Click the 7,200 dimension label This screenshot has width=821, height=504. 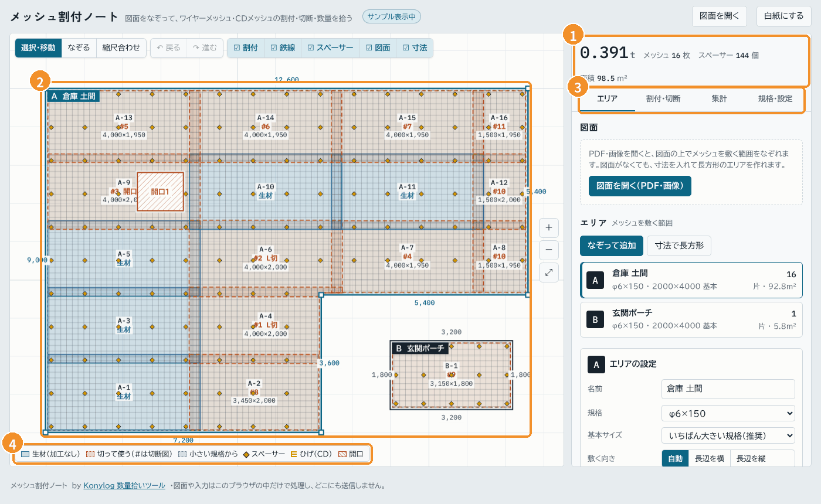[x=184, y=440]
